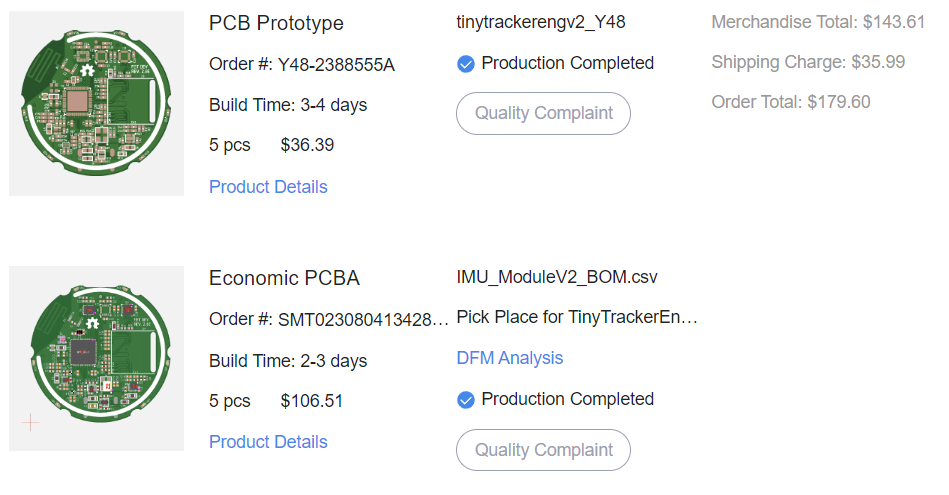Click the Economic PCBA title
Viewport: 949px width, 495px height.
tap(284, 279)
